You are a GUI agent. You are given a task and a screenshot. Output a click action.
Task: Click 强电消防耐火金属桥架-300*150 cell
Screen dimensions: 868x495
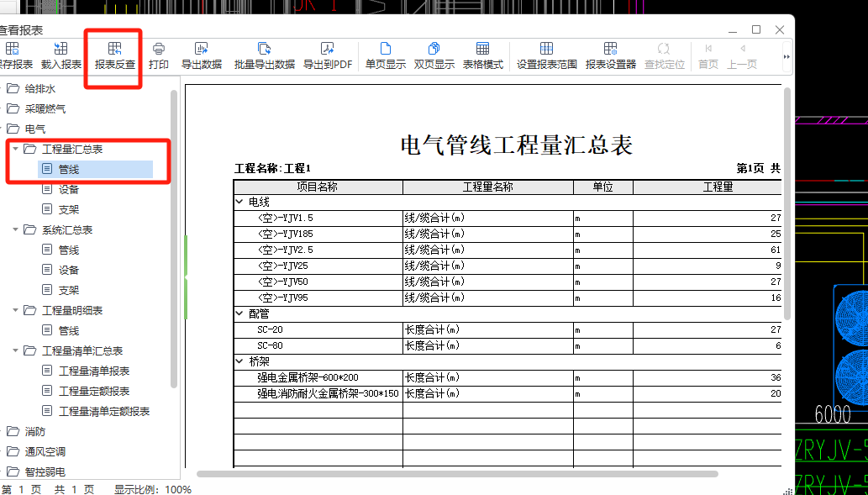click(318, 393)
